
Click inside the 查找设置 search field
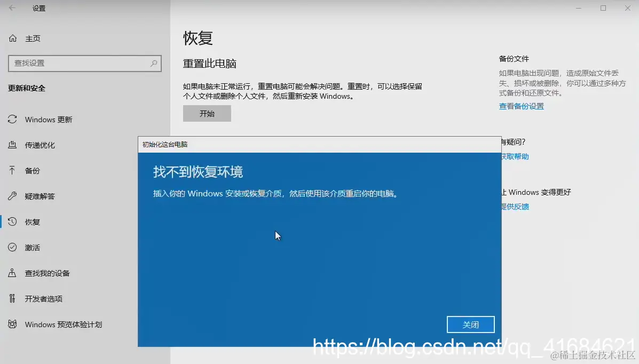click(x=80, y=63)
